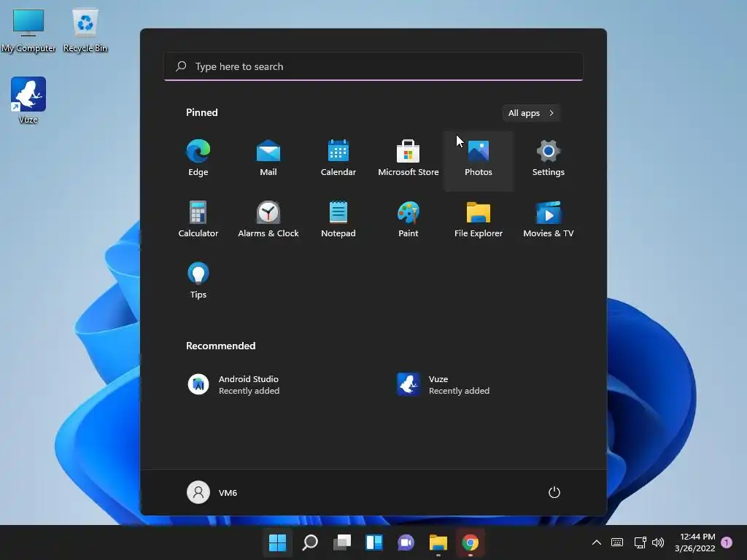The image size is (747, 560).
Task: Open Edge from pinned apps
Action: [x=198, y=159]
